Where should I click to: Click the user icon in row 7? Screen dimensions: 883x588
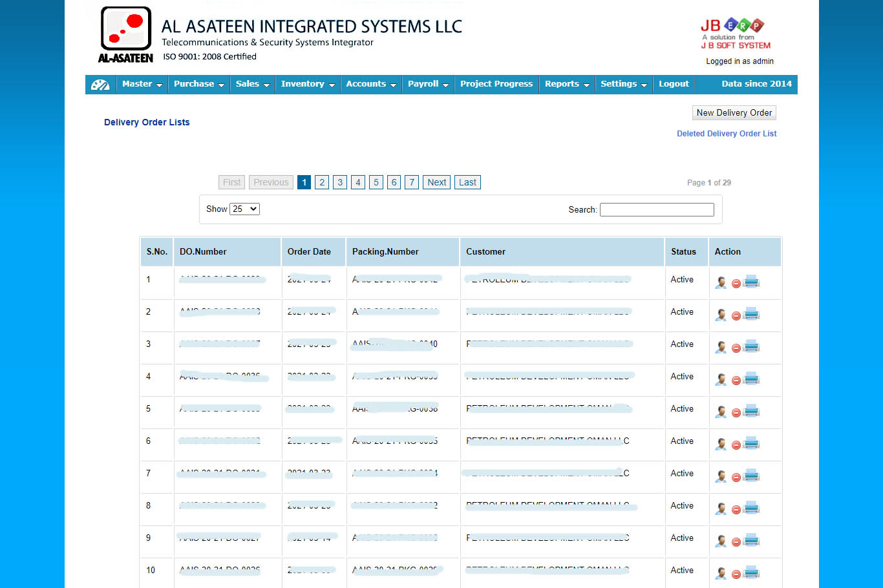click(721, 476)
